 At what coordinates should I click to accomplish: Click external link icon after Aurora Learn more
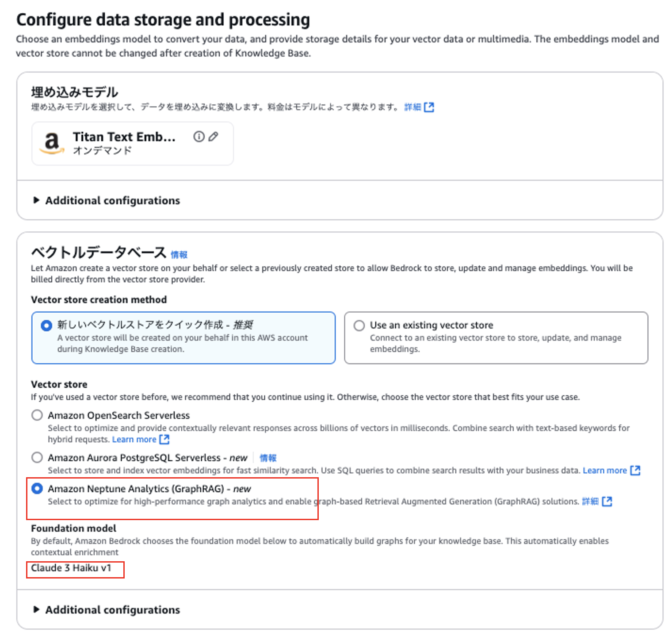pos(635,470)
